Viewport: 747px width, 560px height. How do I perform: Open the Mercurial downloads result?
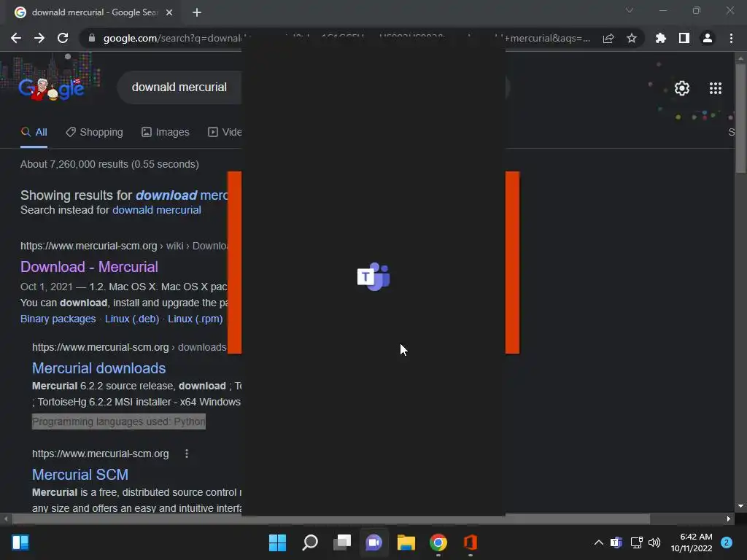pos(98,368)
